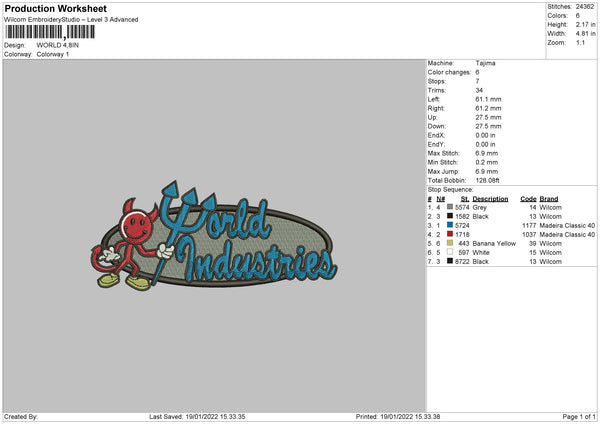Click the thread code '15'
The height and width of the screenshot is (424, 600).
point(533,253)
